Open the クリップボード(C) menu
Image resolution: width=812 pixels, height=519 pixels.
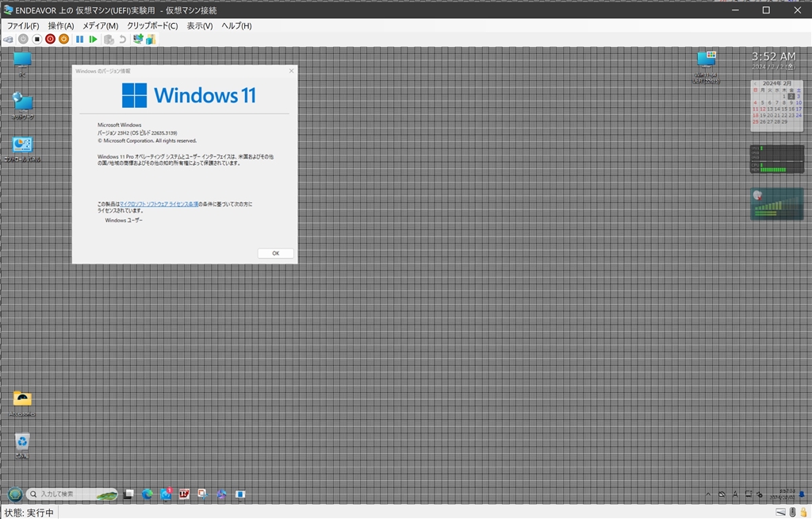pyautogui.click(x=152, y=25)
